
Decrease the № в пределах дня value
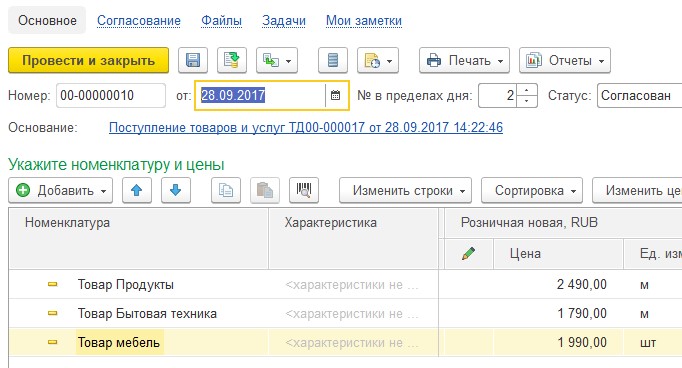pyautogui.click(x=527, y=101)
